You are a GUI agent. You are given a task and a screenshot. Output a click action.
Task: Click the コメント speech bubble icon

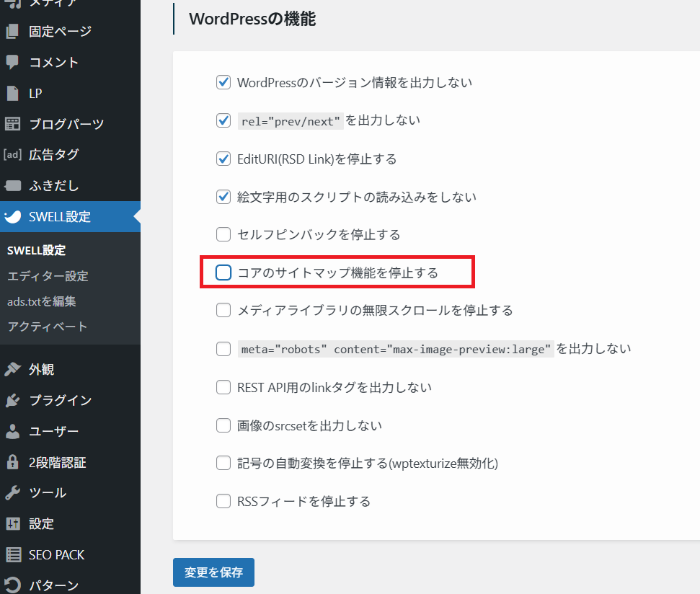pos(12,63)
